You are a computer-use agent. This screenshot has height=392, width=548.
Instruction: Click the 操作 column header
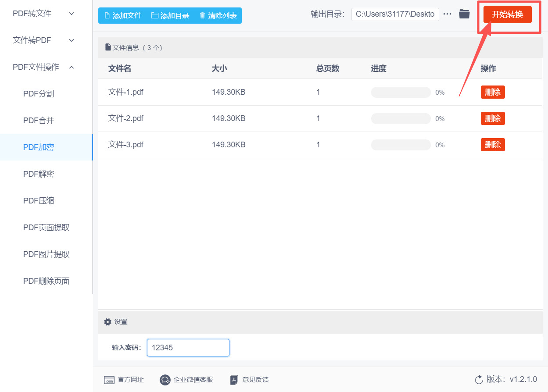point(488,68)
